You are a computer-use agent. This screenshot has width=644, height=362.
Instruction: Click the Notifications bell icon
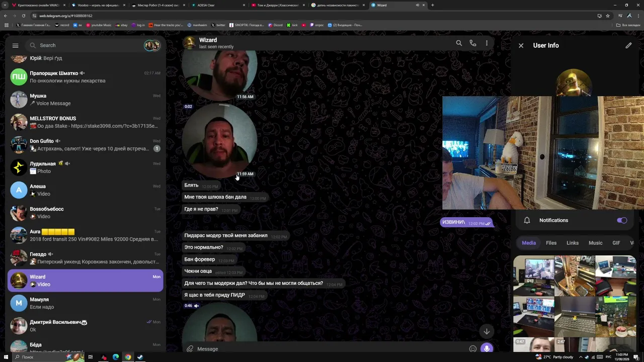click(527, 220)
